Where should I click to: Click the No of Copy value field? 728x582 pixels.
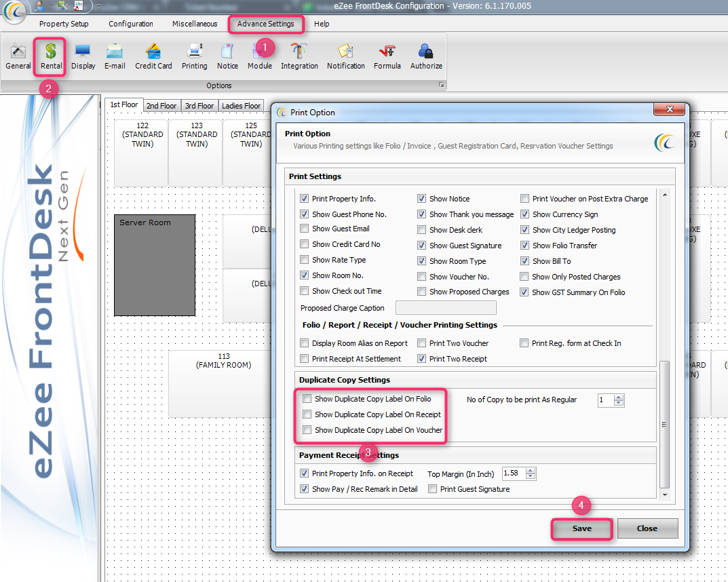(606, 400)
